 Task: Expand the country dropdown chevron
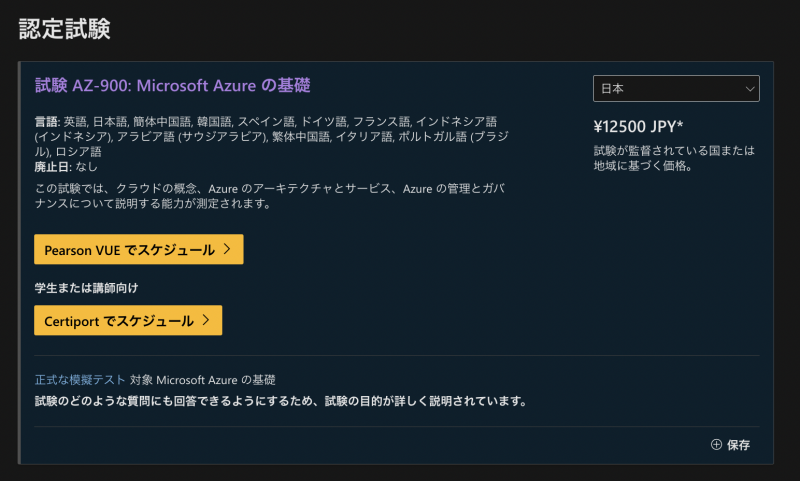click(x=749, y=89)
